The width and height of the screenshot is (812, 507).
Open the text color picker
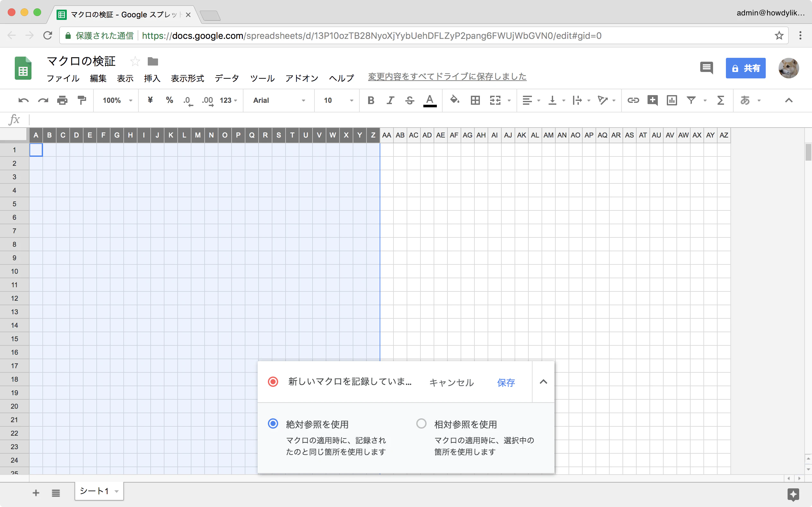430,101
